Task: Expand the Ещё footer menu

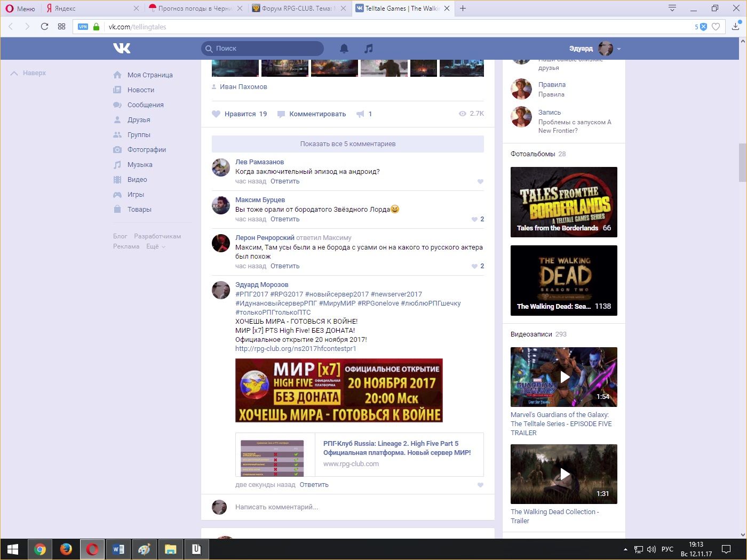Action: pos(156,246)
